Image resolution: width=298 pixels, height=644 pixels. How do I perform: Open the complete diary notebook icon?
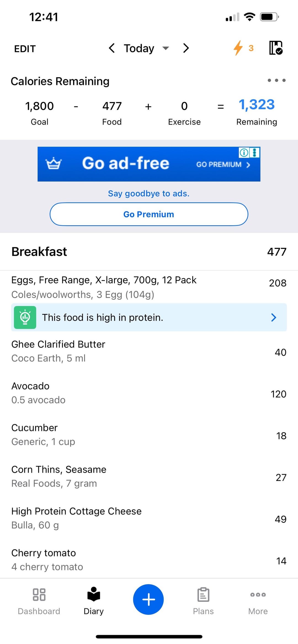tap(276, 48)
